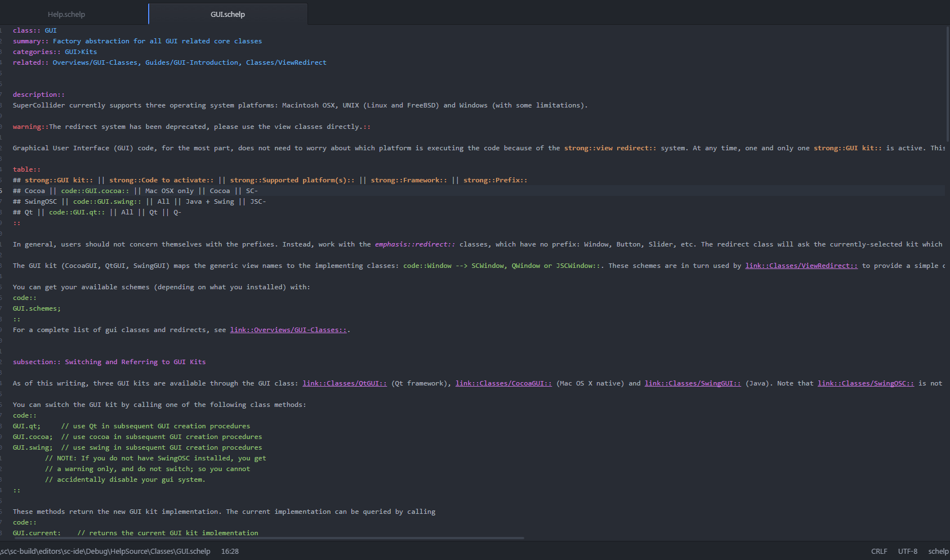This screenshot has height=560, width=950.
Task: Click the cursor position 16:28 indicator
Action: [230, 552]
